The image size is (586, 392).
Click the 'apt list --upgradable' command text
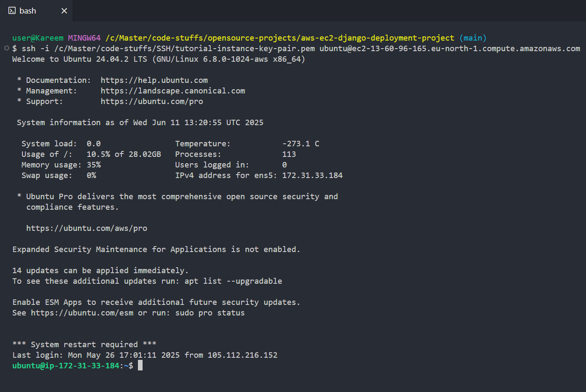point(233,281)
